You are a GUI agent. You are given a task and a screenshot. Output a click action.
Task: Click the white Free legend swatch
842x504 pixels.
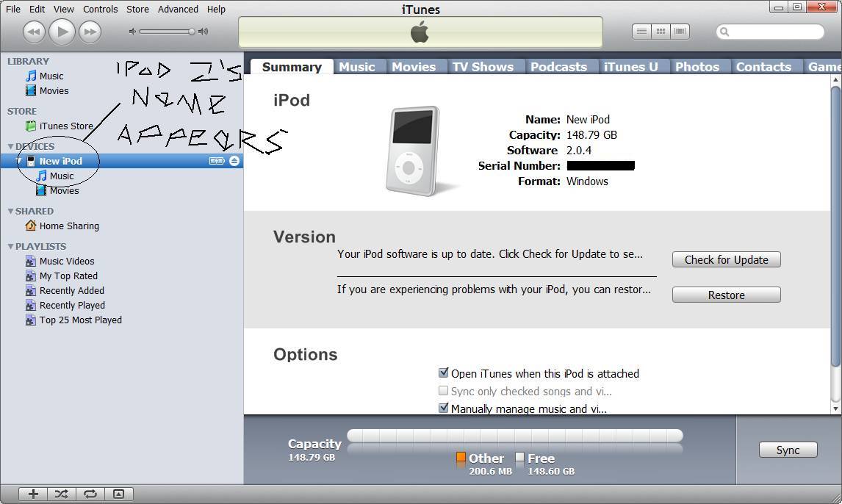coord(519,458)
